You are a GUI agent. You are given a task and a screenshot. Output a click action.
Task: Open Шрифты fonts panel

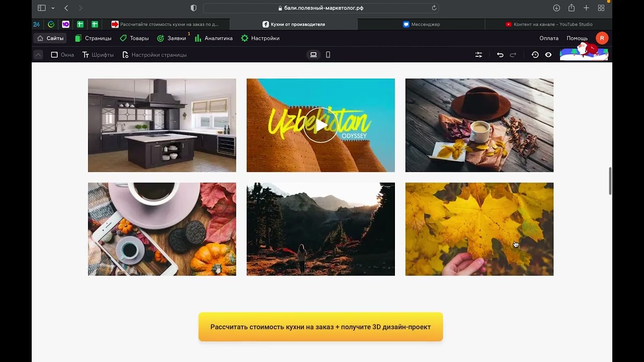coord(98,55)
